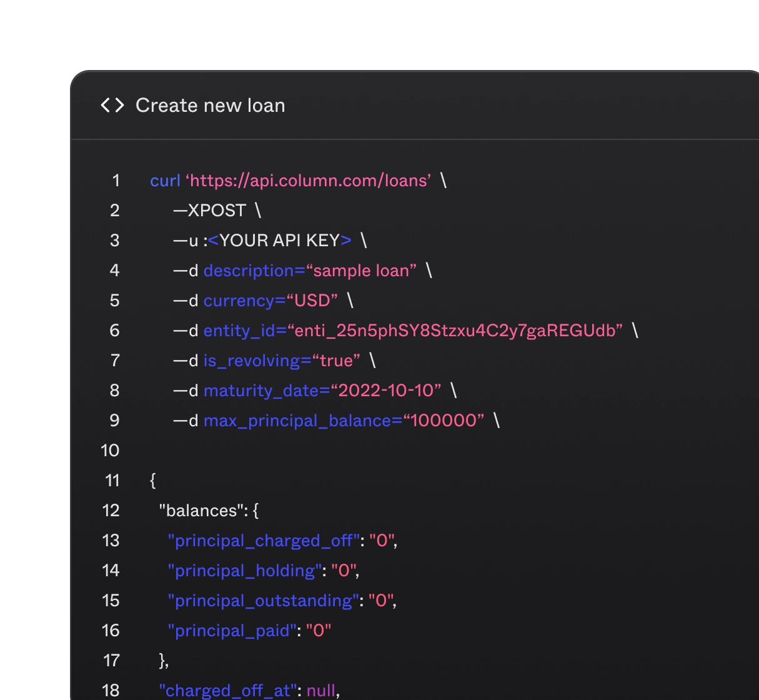Click the -XPOST flag on line 2
The width and height of the screenshot is (759, 700).
coord(210,211)
